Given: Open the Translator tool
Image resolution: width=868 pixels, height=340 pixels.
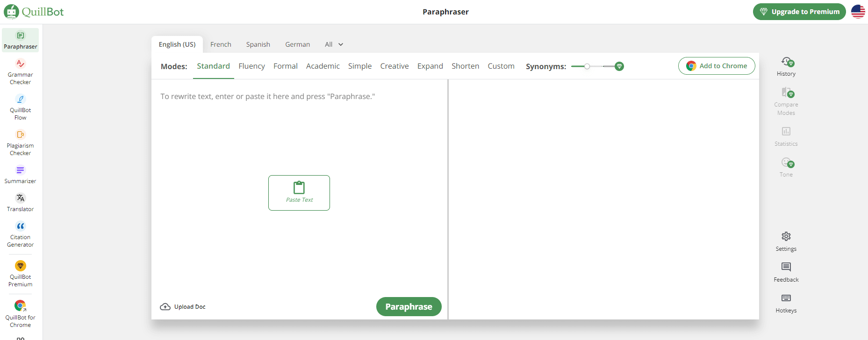Looking at the screenshot, I should [x=20, y=202].
